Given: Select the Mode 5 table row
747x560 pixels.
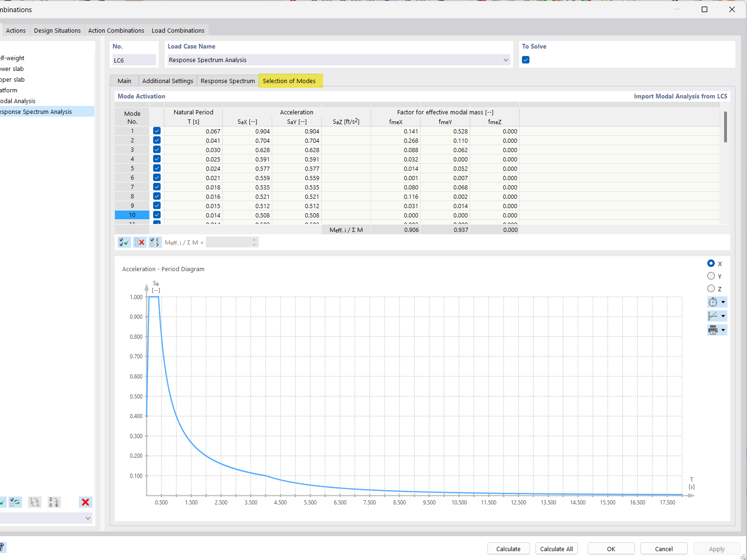Looking at the screenshot, I should tap(132, 168).
